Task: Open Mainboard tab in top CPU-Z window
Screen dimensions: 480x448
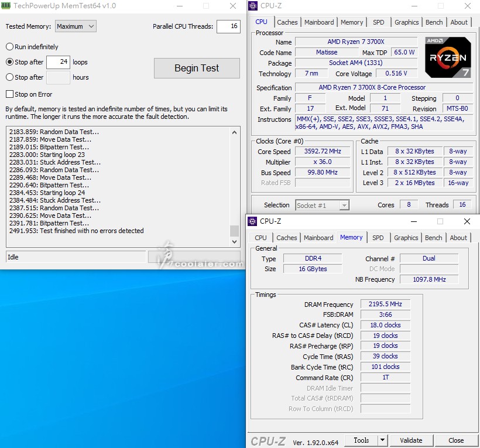Action: click(x=319, y=22)
